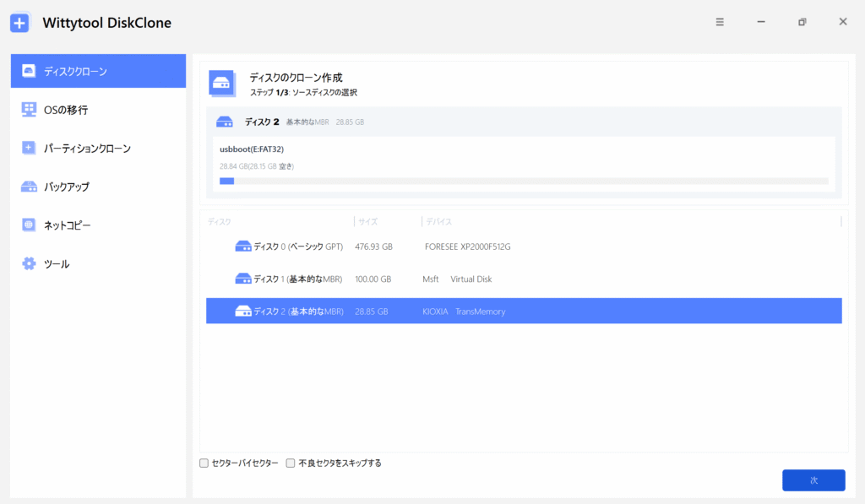
Task: Enable the セクターバイセクター checkbox
Action: tap(204, 463)
